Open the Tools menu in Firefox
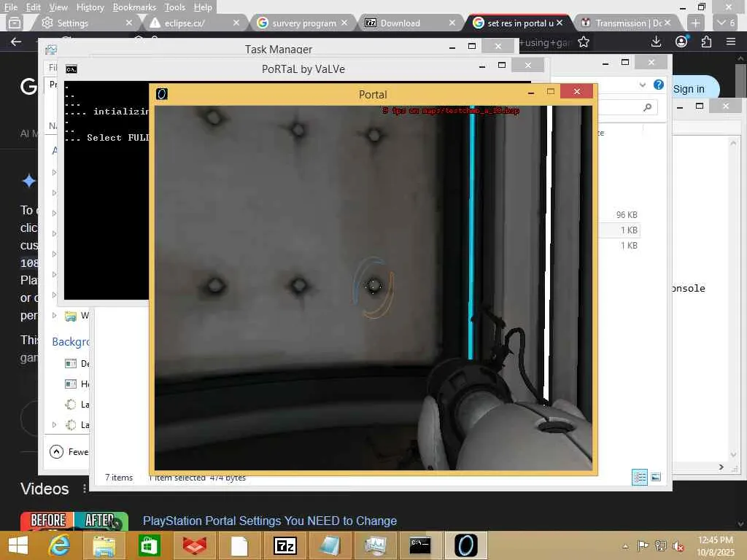The image size is (747, 560). pyautogui.click(x=174, y=7)
